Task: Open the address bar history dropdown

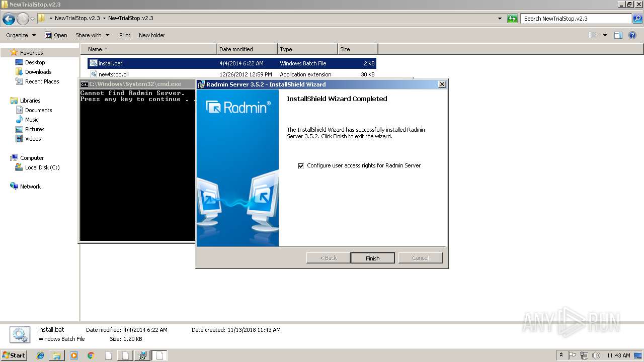Action: pos(500,19)
